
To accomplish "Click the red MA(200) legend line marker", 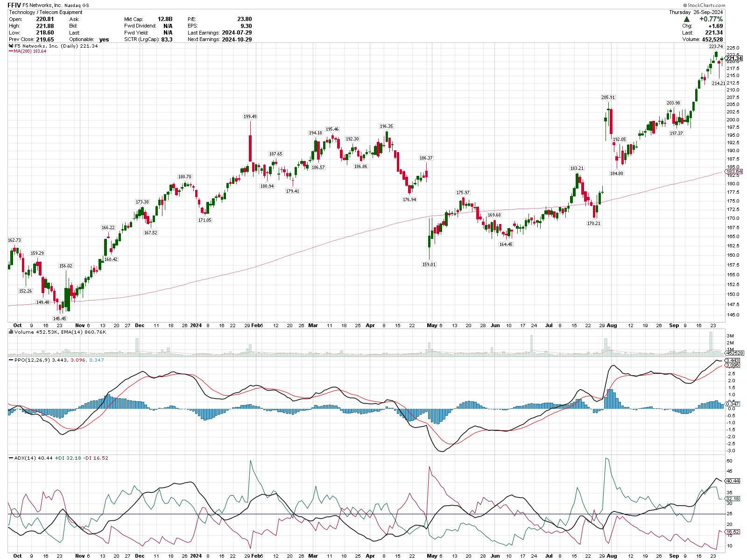I will point(11,51).
